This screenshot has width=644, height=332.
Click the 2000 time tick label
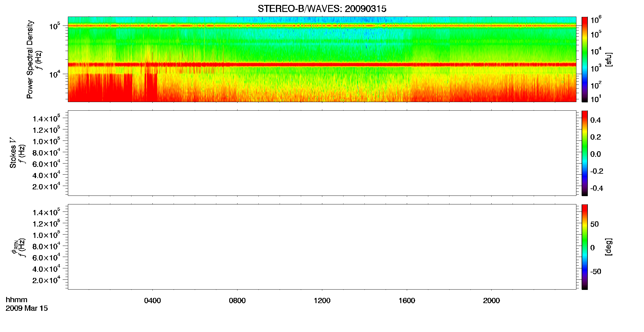(x=491, y=301)
